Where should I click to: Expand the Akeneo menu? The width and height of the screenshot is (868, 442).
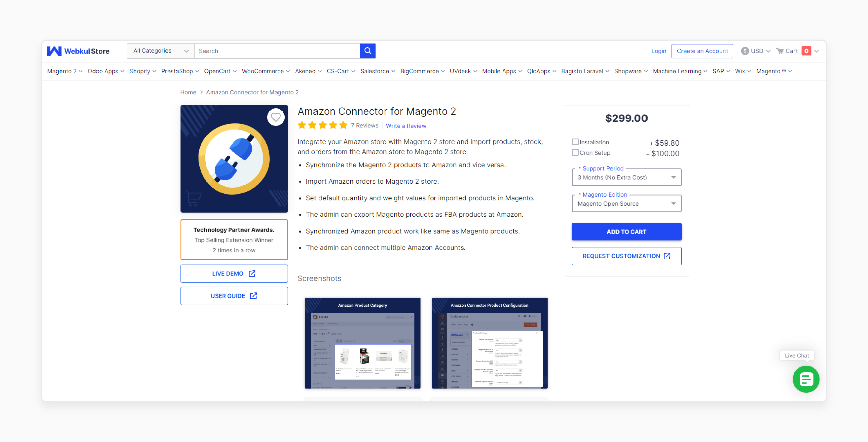[x=308, y=71]
